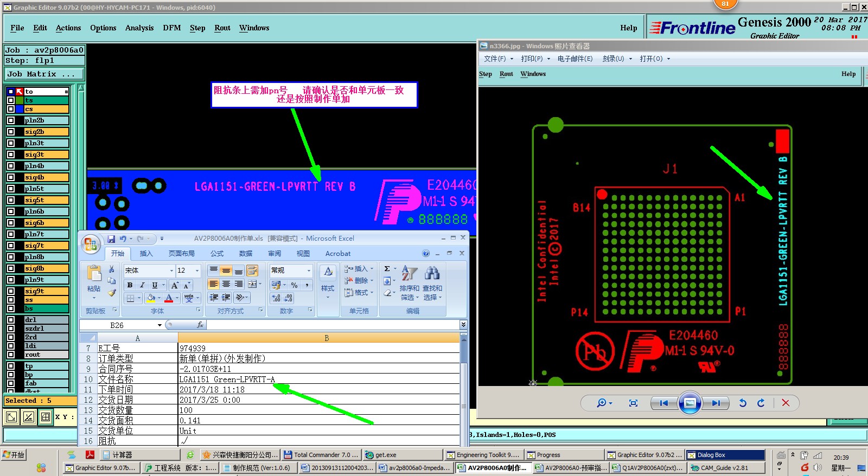
Task: Click the insert function fx icon
Action: pyautogui.click(x=200, y=325)
